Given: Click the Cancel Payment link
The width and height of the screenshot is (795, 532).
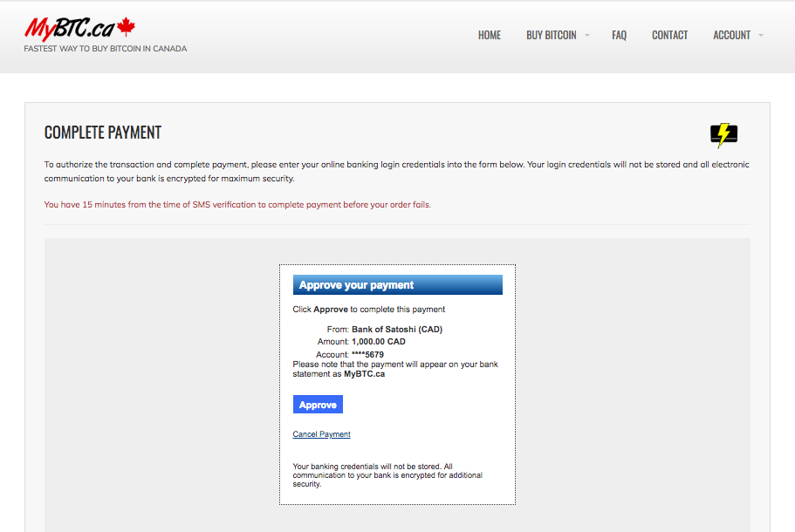Looking at the screenshot, I should coord(321,434).
